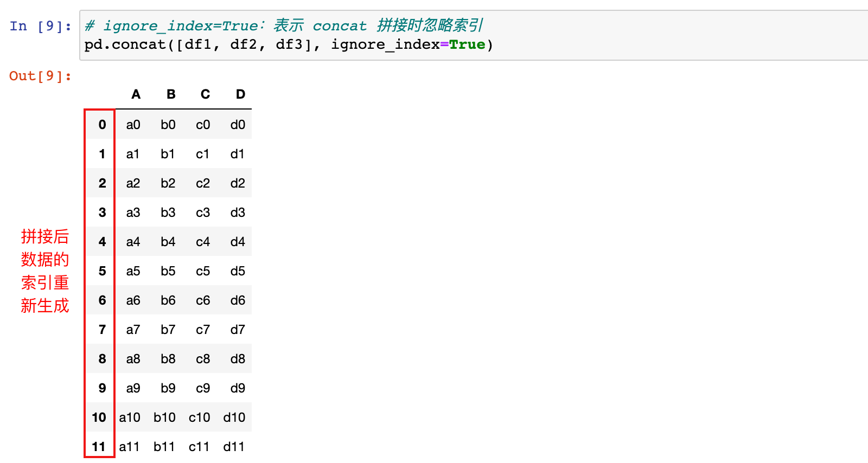Click cell d5
Image resolution: width=868 pixels, height=463 pixels.
click(238, 271)
